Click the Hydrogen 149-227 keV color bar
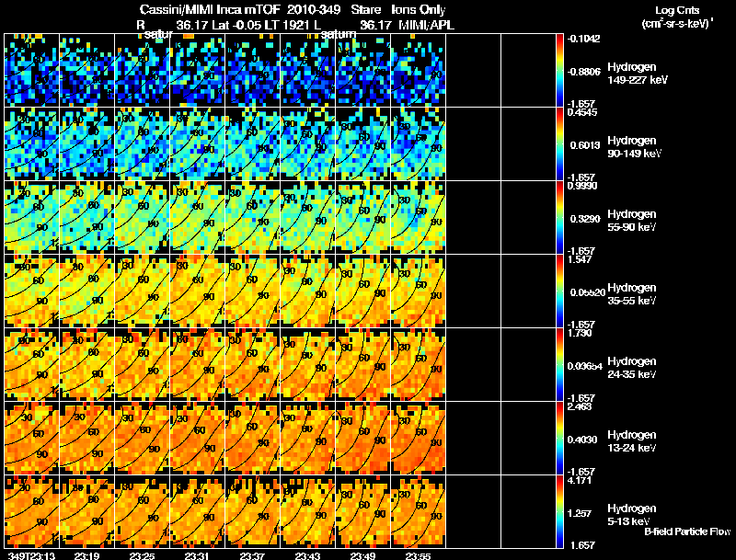This screenshot has width=736, height=560. click(x=559, y=71)
